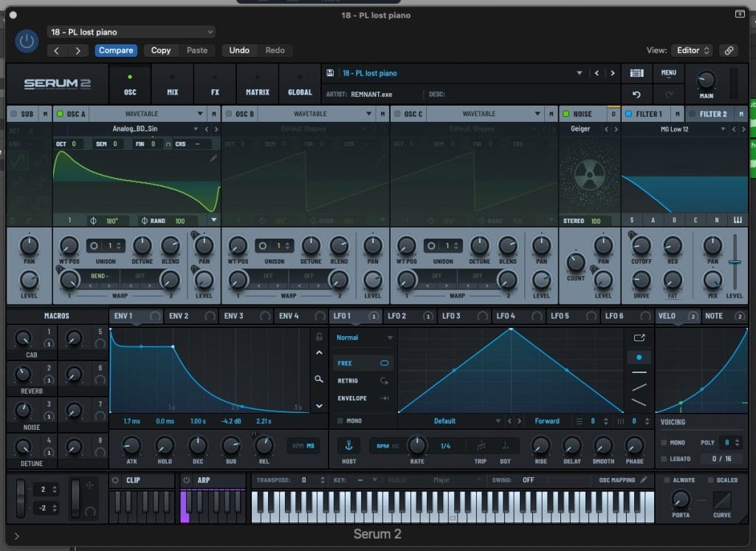Screen dimensions: 756x551
Task: Open the Serum MENU button
Action: (668, 73)
